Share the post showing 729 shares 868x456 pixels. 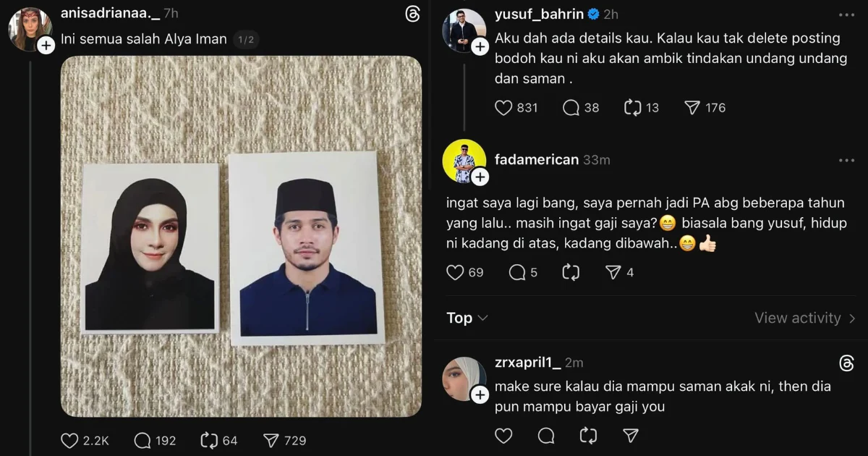pos(271,440)
